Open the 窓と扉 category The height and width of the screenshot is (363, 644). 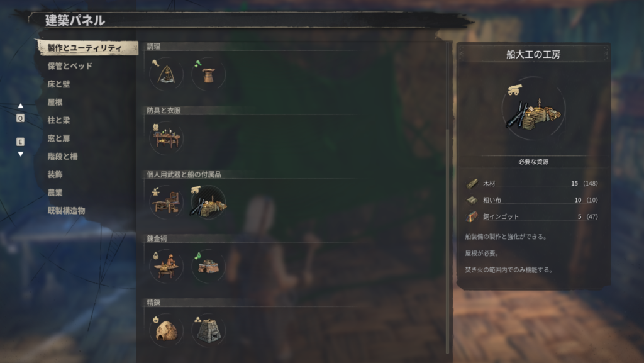(x=58, y=138)
